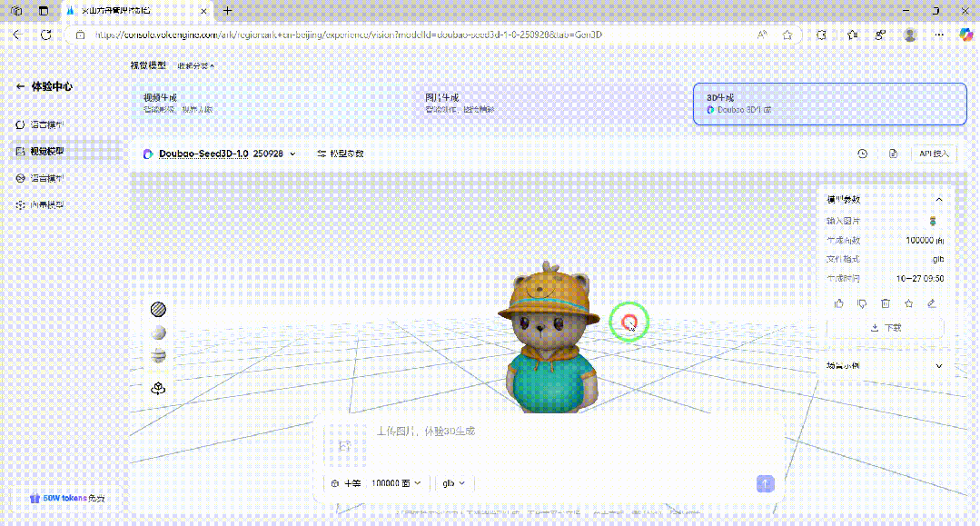
Task: Open the 100000 面 face count dropdown
Action: (x=396, y=483)
